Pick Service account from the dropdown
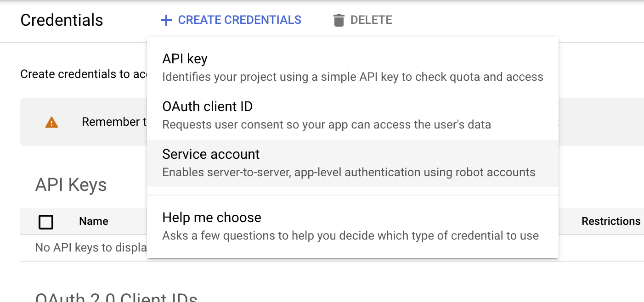 click(x=211, y=154)
